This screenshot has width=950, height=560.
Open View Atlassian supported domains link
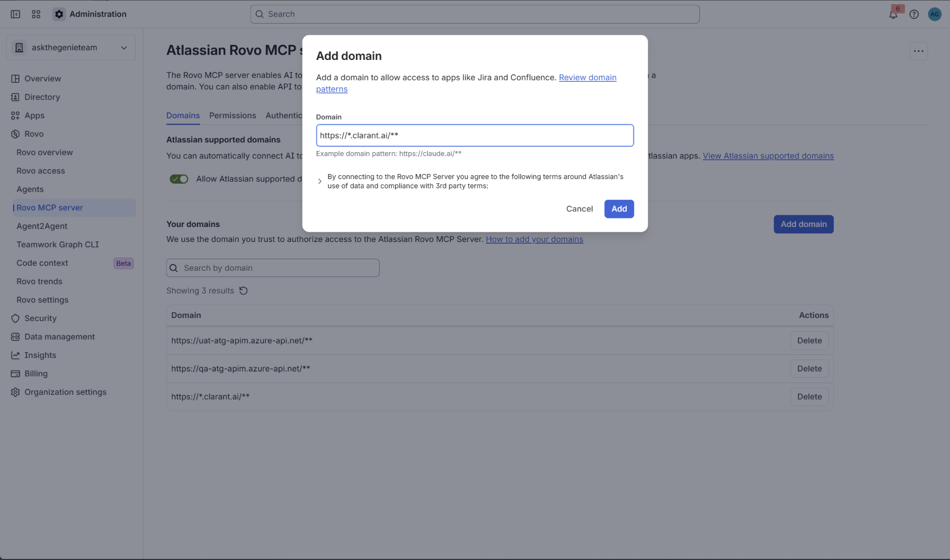[768, 156]
